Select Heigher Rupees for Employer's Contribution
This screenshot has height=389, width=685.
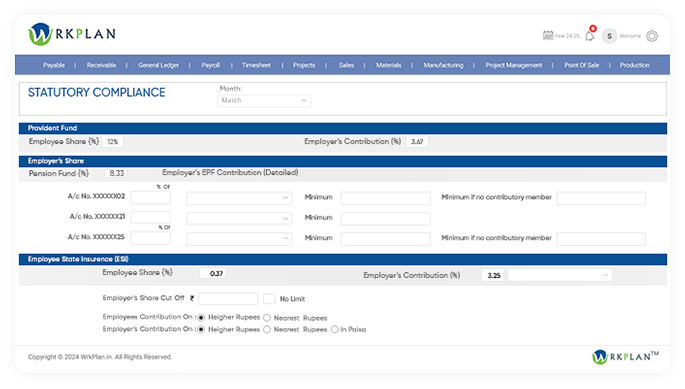pos(201,330)
